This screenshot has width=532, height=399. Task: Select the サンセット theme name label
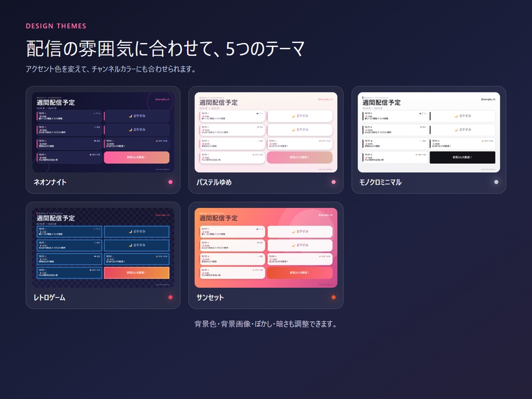click(x=210, y=298)
